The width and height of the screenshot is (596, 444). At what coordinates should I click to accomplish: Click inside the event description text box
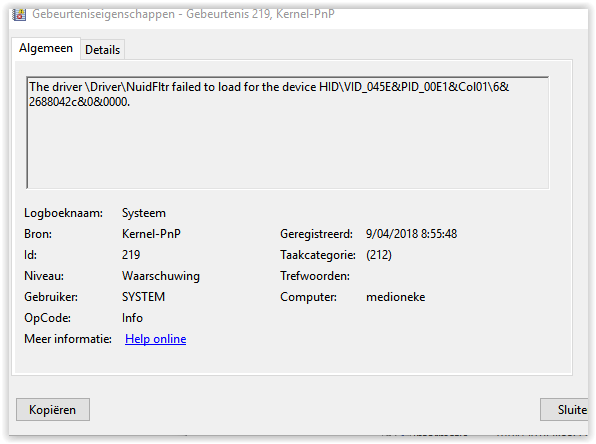click(x=288, y=132)
